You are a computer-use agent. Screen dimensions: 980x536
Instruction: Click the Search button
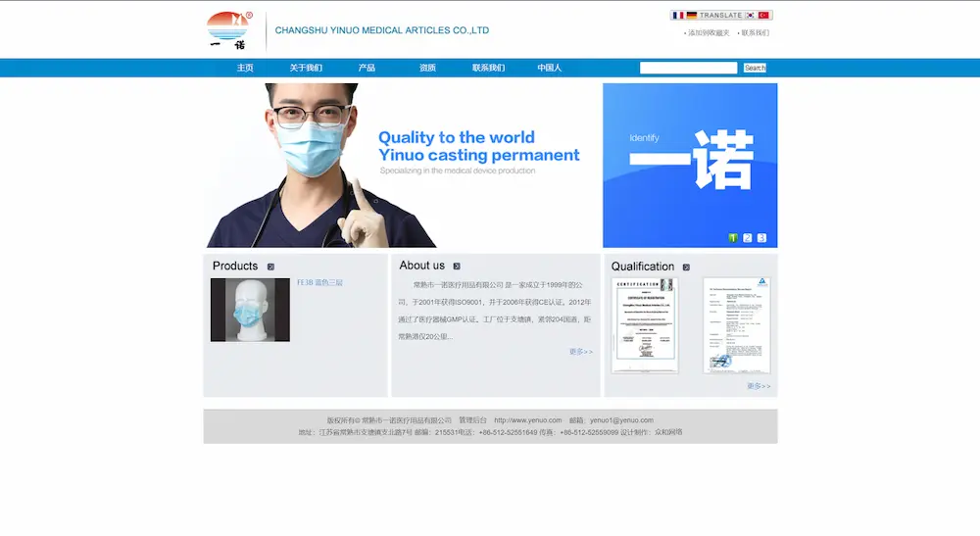pyautogui.click(x=755, y=68)
